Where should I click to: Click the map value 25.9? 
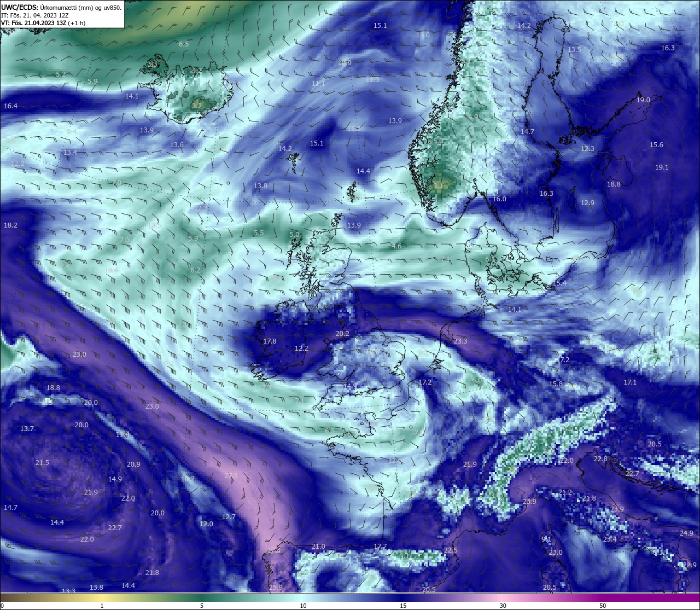pos(276,587)
